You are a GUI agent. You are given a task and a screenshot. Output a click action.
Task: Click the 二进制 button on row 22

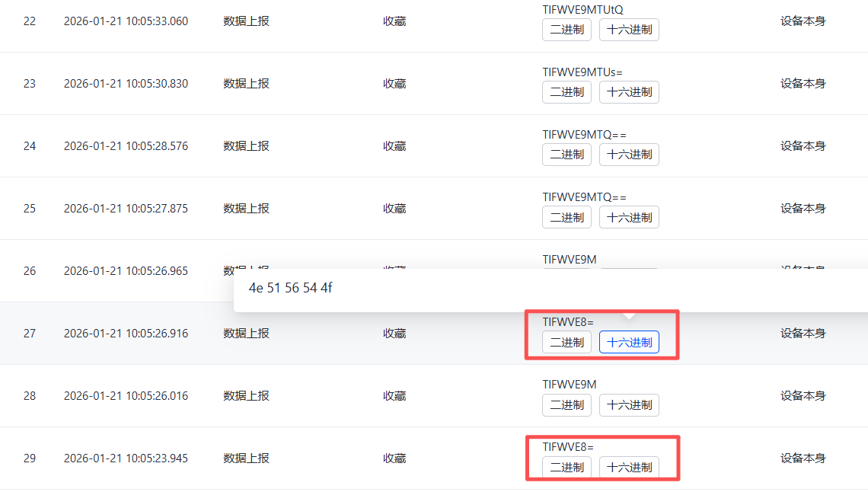point(566,30)
